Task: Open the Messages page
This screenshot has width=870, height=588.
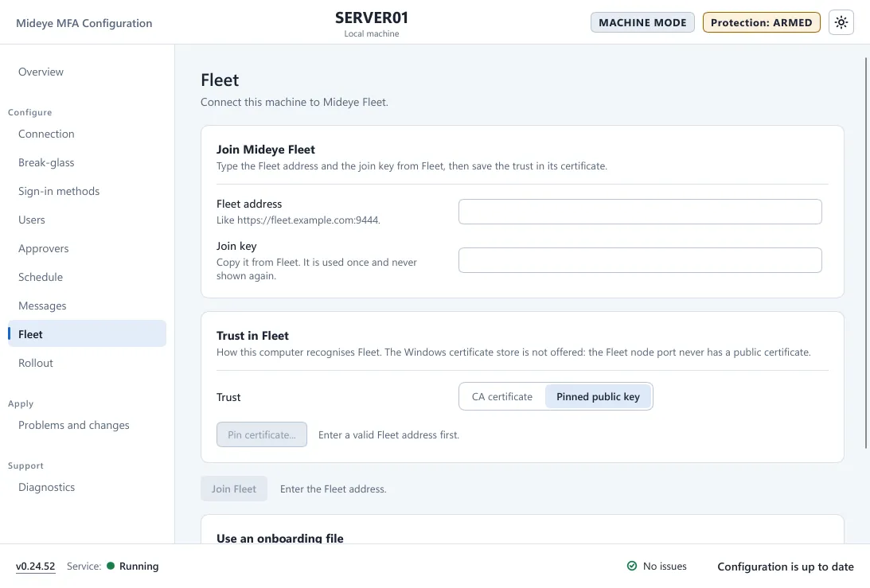Action: click(x=42, y=306)
